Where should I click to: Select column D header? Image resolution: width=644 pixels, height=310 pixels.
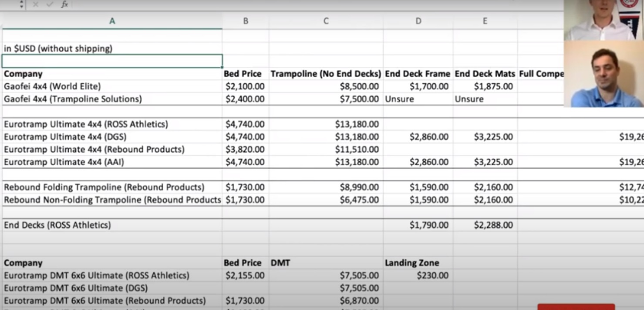(418, 21)
